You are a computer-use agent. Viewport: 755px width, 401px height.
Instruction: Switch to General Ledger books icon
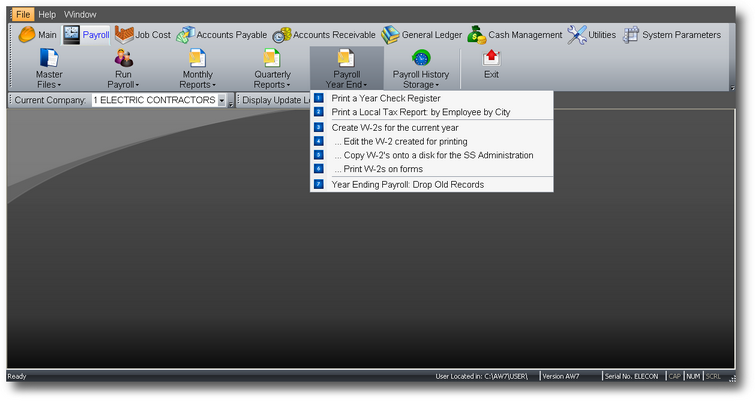coord(391,35)
